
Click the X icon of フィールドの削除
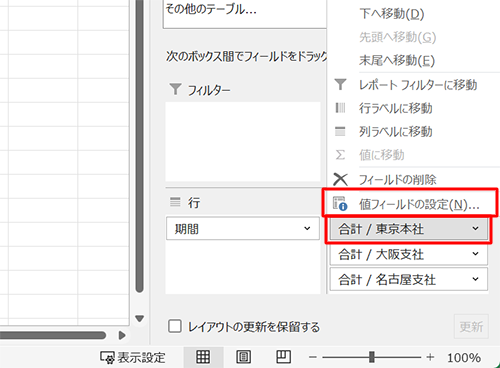tap(340, 180)
